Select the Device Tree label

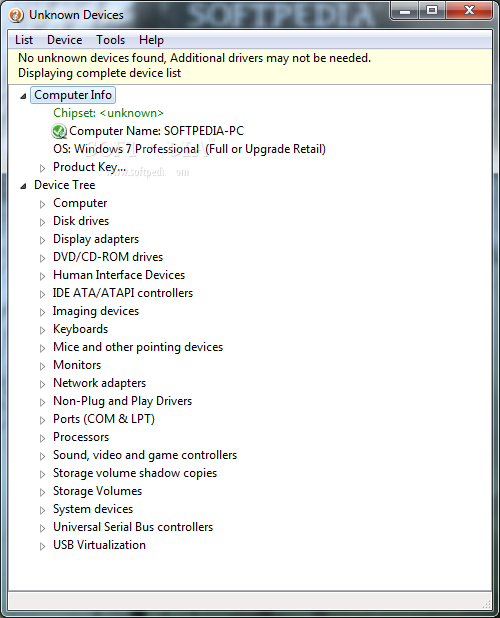point(65,185)
